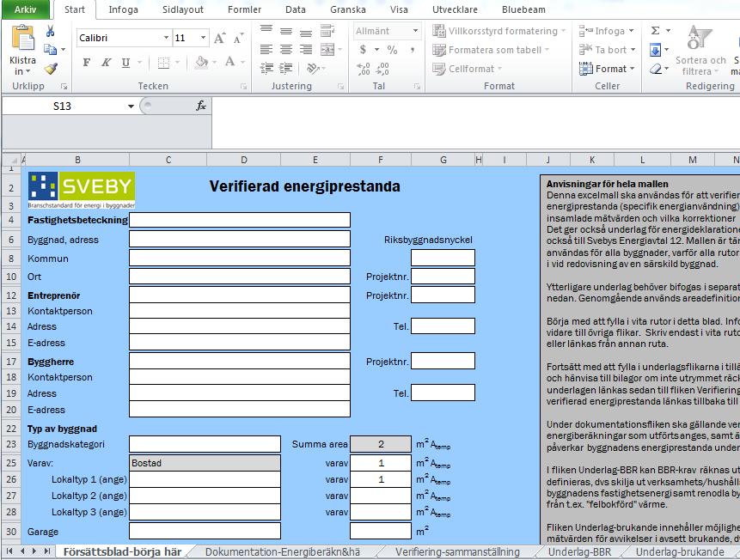Open Tecken font dialog launcher
Screen dimensions: 740x560
pyautogui.click(x=243, y=87)
